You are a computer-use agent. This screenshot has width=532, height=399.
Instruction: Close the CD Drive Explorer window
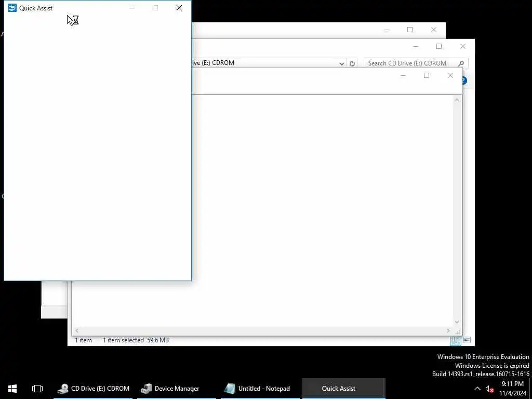point(463,46)
